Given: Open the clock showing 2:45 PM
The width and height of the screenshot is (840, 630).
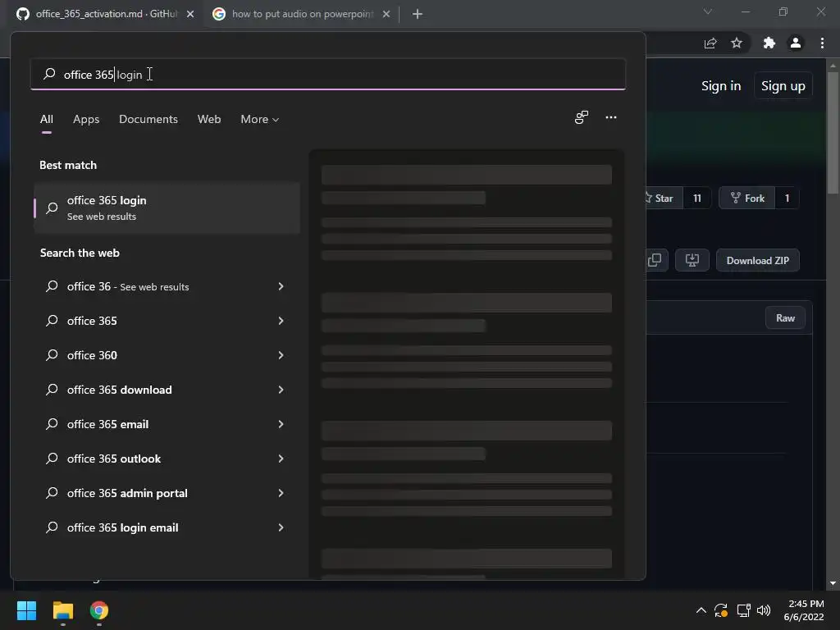Looking at the screenshot, I should click(804, 610).
